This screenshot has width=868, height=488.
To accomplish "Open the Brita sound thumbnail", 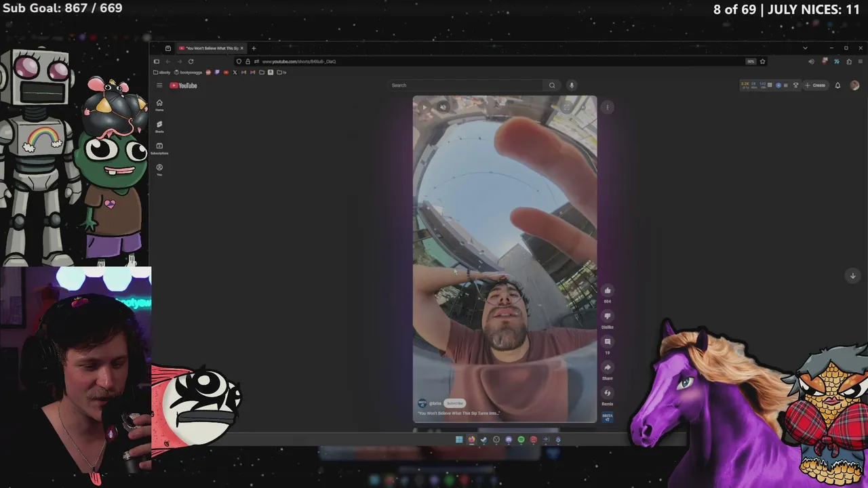I will [608, 418].
